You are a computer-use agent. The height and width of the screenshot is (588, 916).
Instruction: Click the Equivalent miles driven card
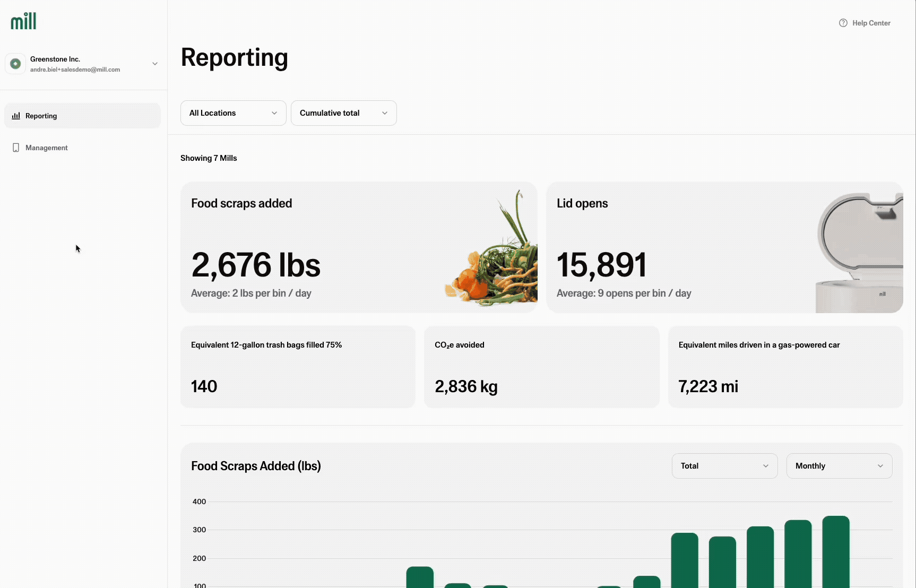(x=785, y=367)
